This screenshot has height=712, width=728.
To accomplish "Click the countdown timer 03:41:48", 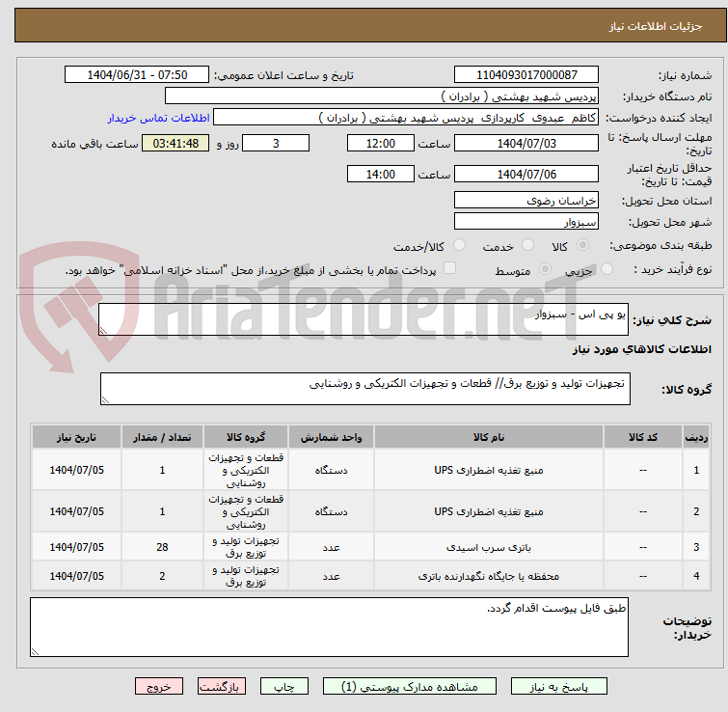I will (175, 143).
